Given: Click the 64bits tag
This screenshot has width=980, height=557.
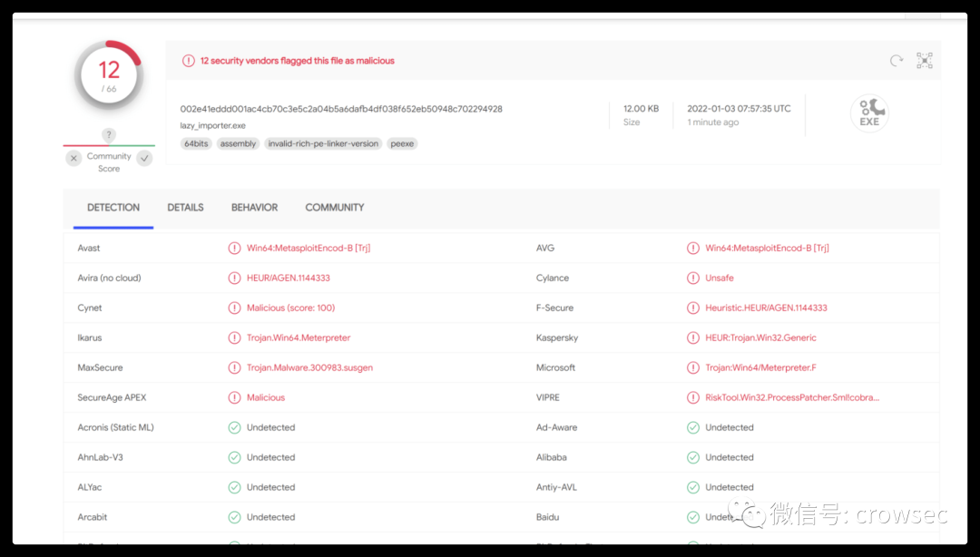Looking at the screenshot, I should [x=196, y=143].
